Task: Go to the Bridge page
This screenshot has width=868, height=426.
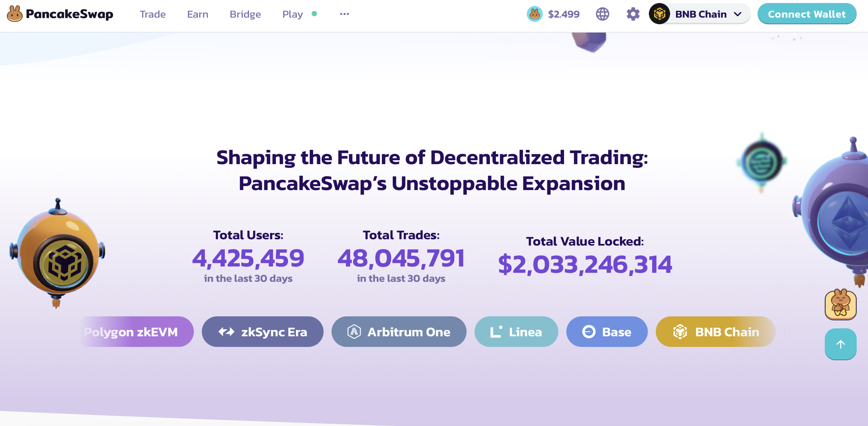Action: point(245,14)
